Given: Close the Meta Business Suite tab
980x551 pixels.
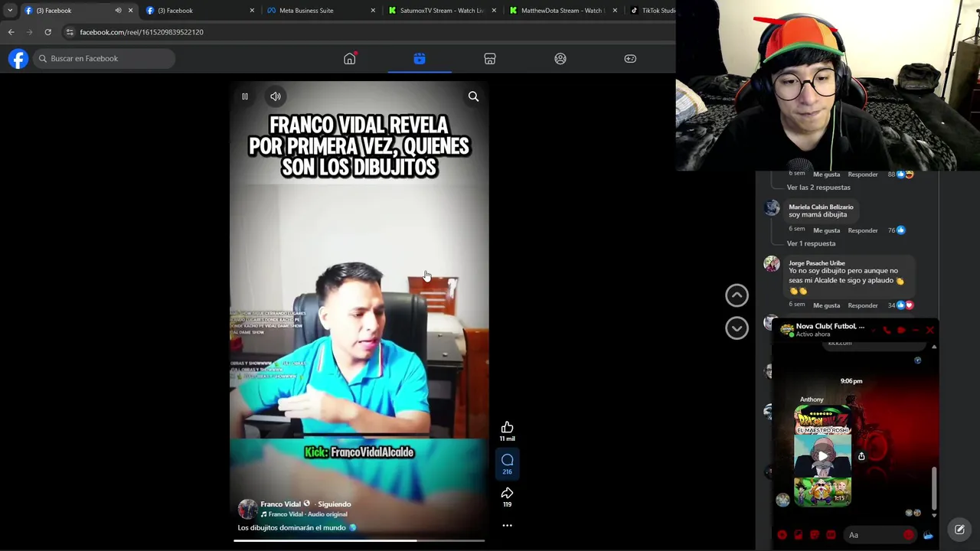Looking at the screenshot, I should (x=373, y=11).
